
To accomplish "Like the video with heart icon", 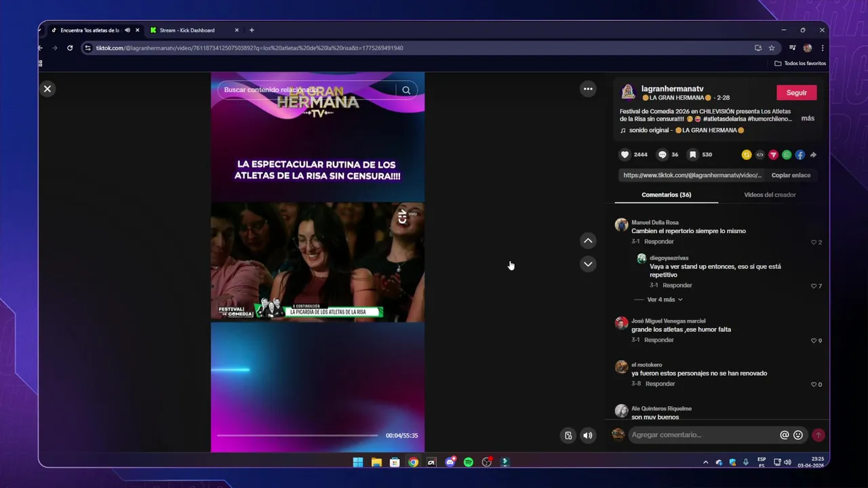I will pyautogui.click(x=625, y=155).
